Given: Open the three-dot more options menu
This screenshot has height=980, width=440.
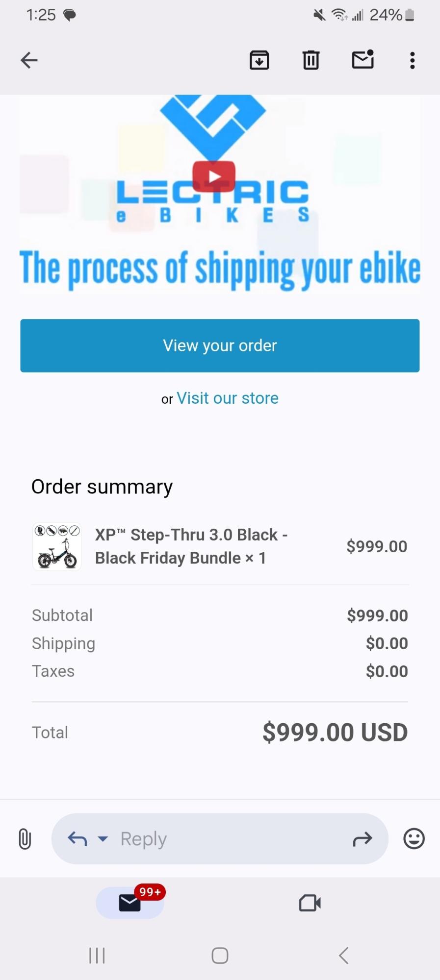Looking at the screenshot, I should (x=413, y=60).
